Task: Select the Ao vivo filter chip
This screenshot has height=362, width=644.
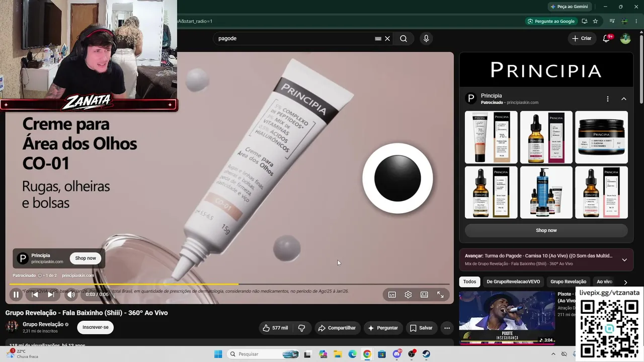Action: tap(604, 282)
